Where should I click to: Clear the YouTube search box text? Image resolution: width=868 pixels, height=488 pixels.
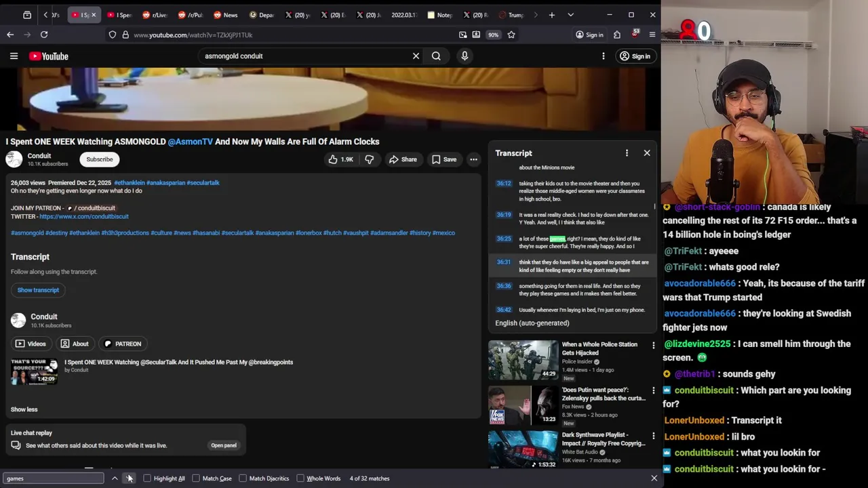coord(416,56)
